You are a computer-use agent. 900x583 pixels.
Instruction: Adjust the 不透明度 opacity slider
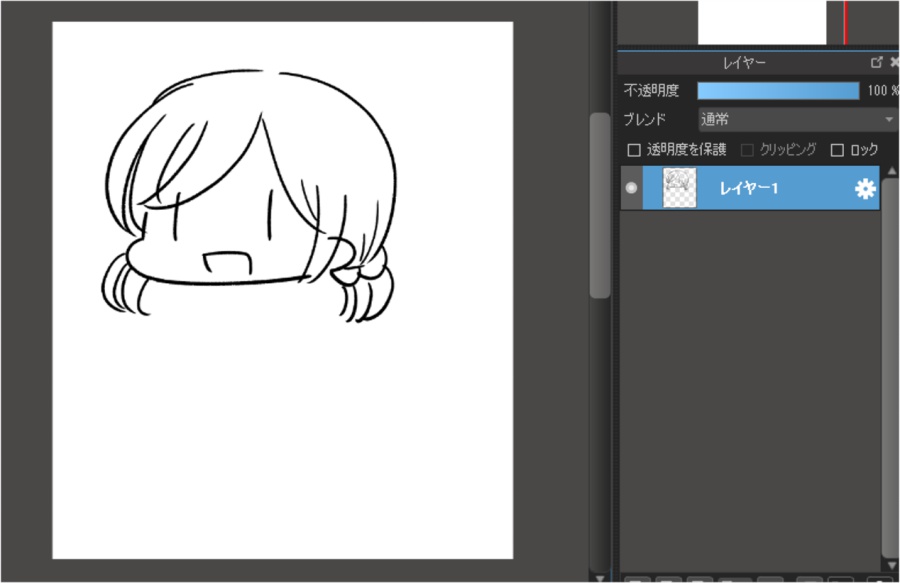778,91
